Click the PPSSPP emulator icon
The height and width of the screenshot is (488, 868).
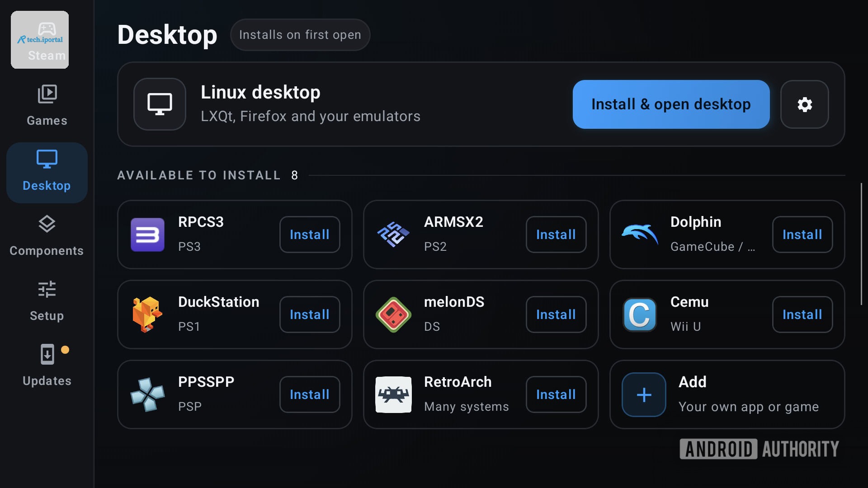[x=147, y=394]
